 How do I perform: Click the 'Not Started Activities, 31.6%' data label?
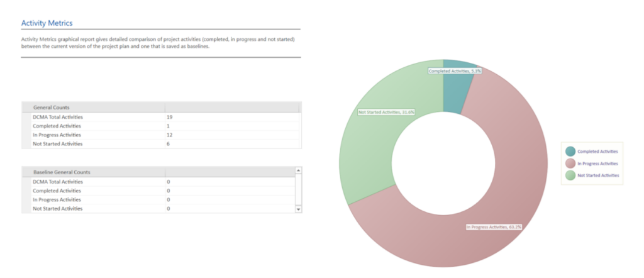tap(386, 112)
